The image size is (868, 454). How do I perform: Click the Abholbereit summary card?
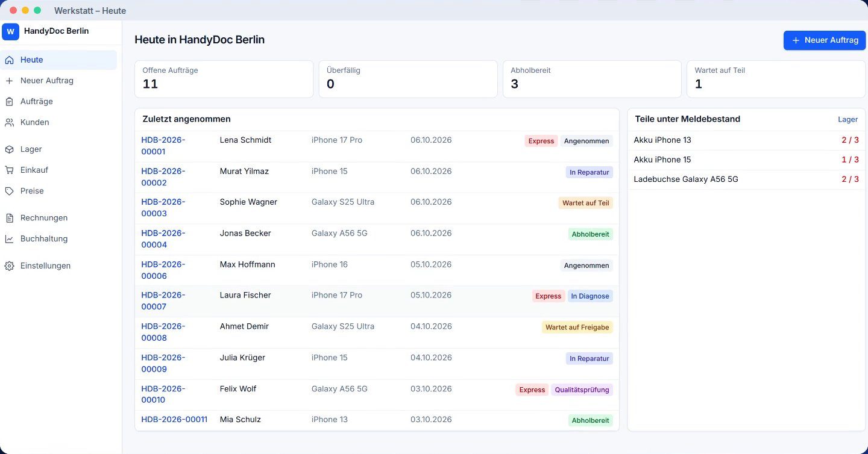[592, 79]
